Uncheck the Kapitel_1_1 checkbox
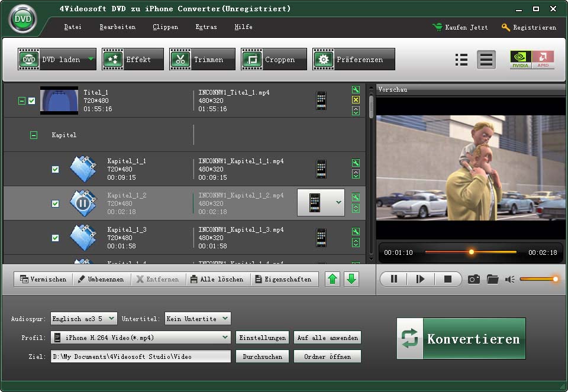Image resolution: width=568 pixels, height=392 pixels. pos(56,170)
